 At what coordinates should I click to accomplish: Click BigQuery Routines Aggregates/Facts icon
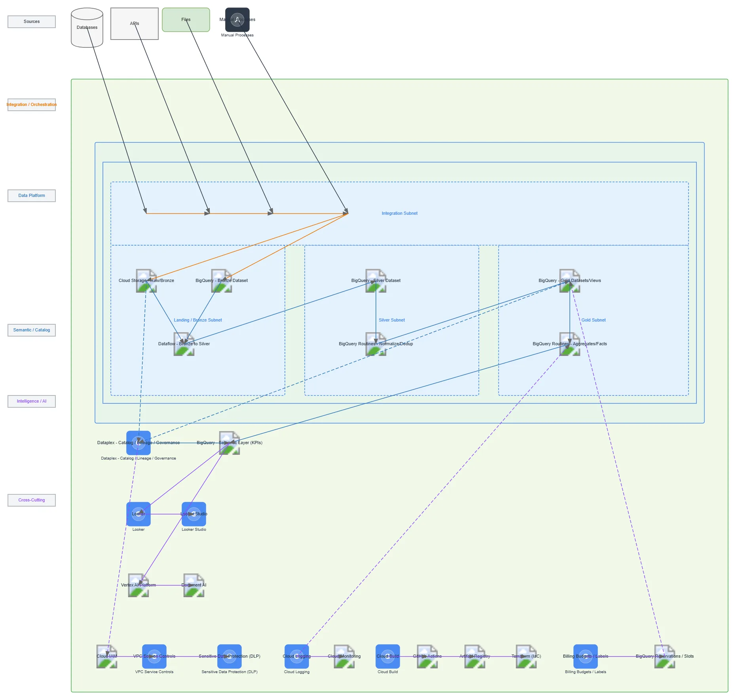(x=570, y=344)
